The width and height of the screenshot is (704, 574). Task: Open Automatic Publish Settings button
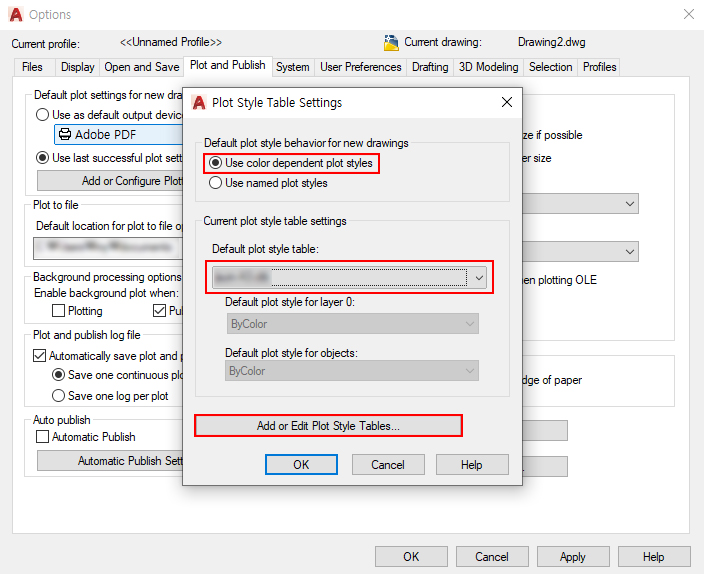tap(110, 461)
